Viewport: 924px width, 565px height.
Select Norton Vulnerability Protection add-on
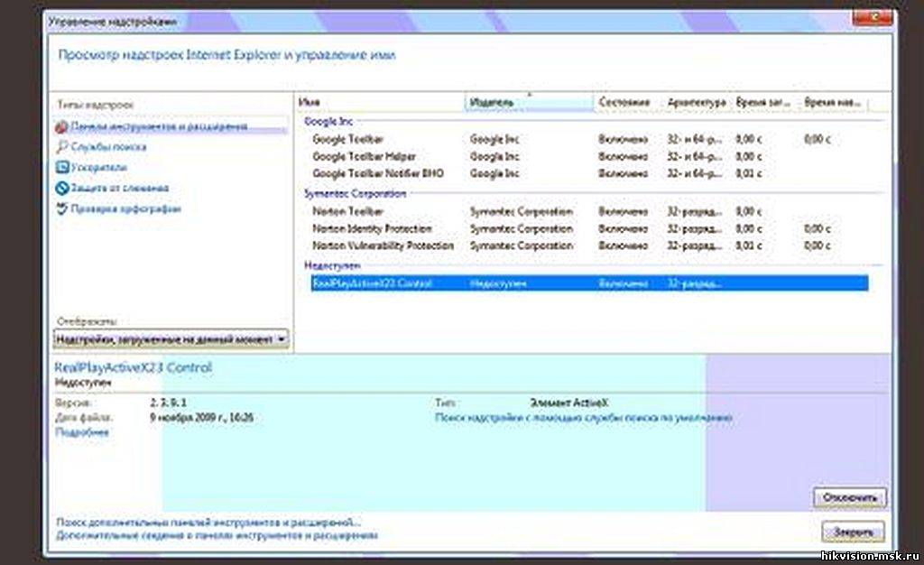[x=589, y=245]
